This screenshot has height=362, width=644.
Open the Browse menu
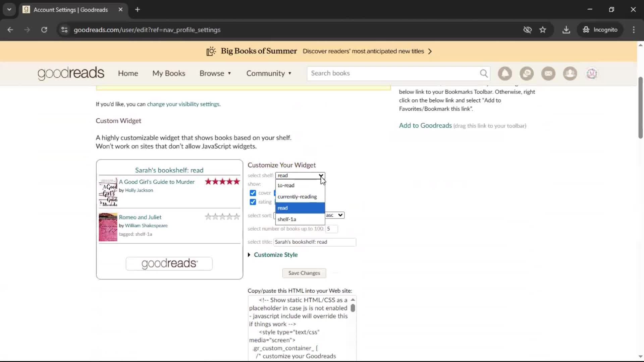tap(215, 73)
